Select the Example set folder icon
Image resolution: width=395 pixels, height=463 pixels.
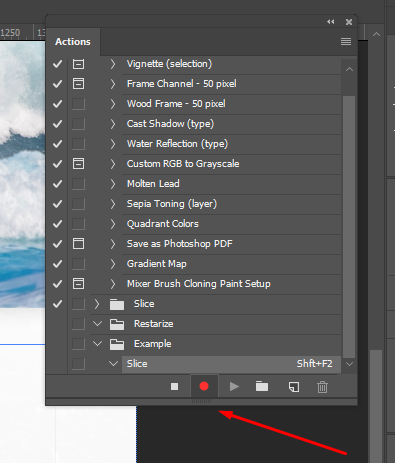point(117,344)
